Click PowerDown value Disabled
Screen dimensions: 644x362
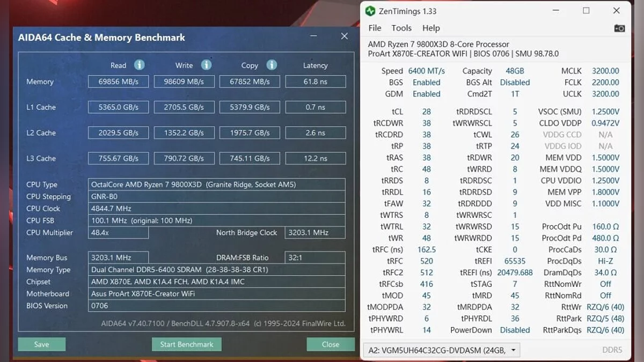[515, 330]
